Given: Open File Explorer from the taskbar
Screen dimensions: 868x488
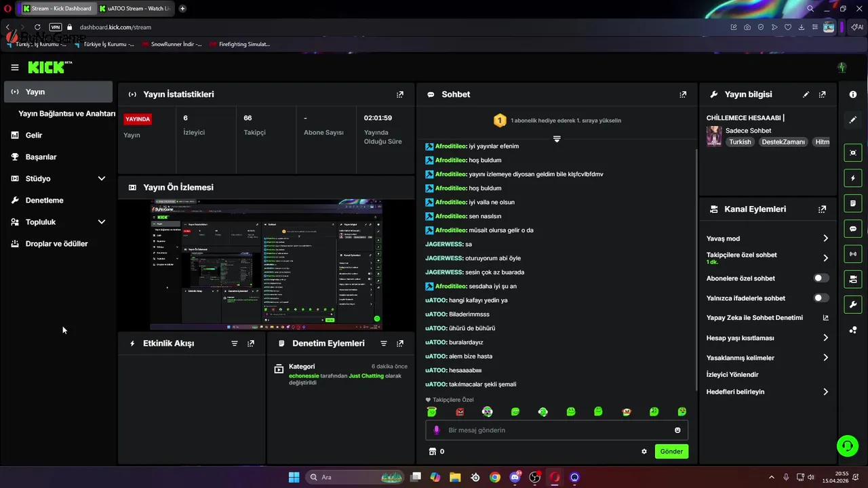Looking at the screenshot, I should (x=454, y=477).
